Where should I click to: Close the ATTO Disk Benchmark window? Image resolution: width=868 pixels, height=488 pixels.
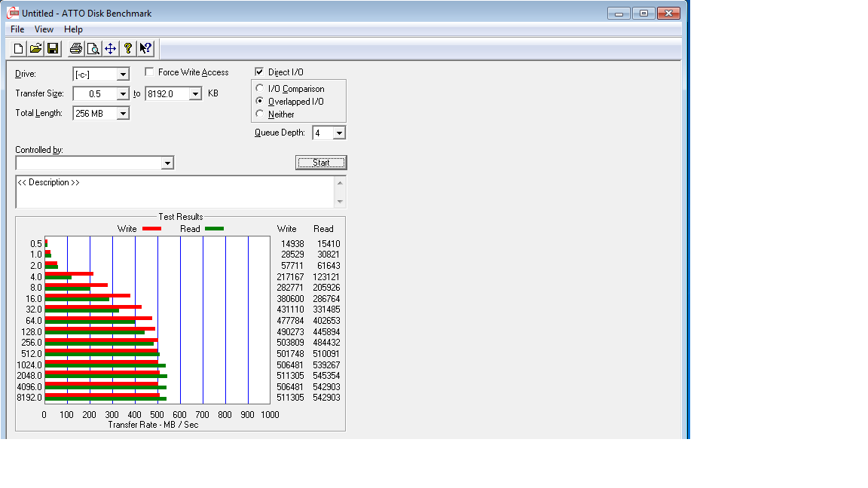[668, 14]
